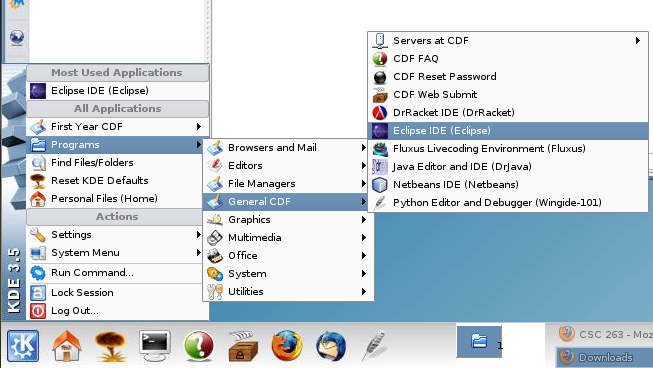Image resolution: width=653 pixels, height=368 pixels.
Task: Click the Lock Session padlock icon
Action: 38,293
